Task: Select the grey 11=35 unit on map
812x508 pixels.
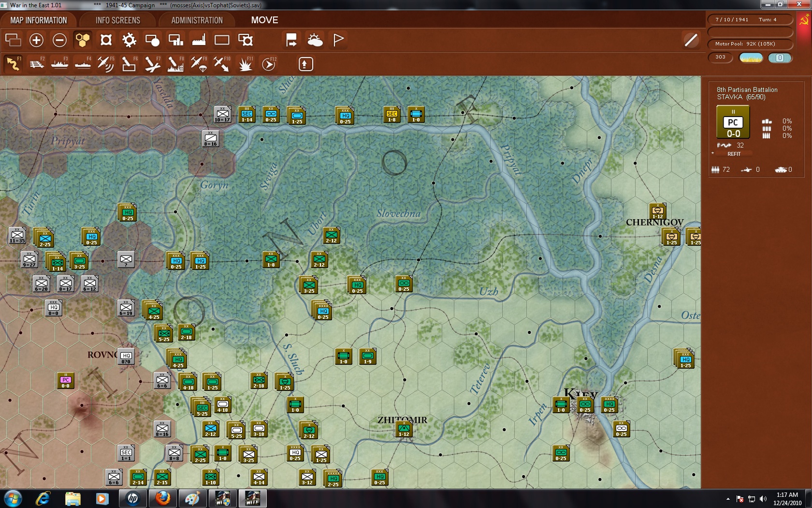Action: coord(17,236)
